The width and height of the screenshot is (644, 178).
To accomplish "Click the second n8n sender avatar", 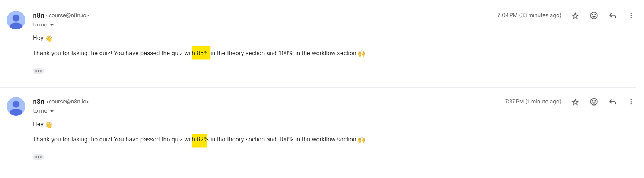I will coord(16,106).
